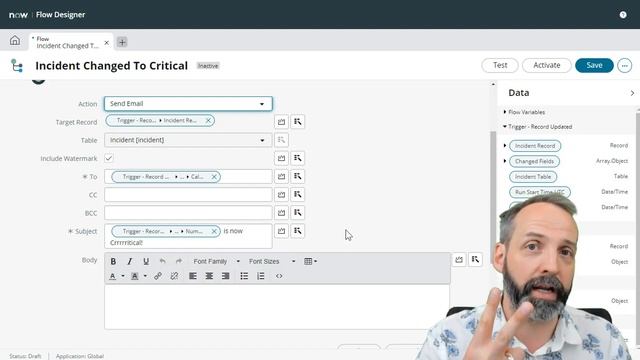
Task: Select the Incident Record data pill
Action: click(535, 146)
